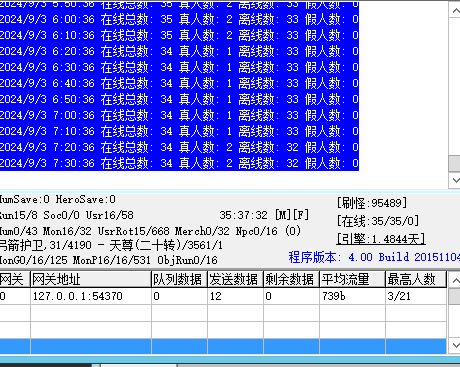The width and height of the screenshot is (460, 367).
Task: Click the 最高人数 column header
Action: pos(416,279)
